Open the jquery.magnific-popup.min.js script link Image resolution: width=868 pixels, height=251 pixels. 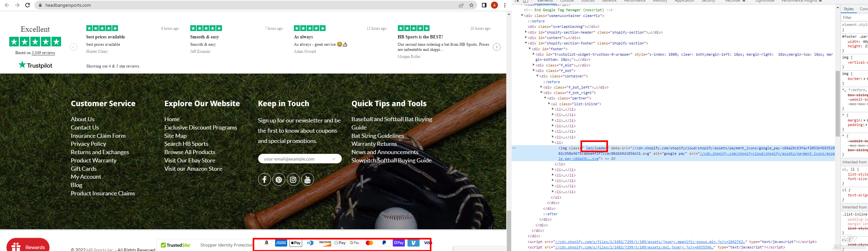point(650,242)
